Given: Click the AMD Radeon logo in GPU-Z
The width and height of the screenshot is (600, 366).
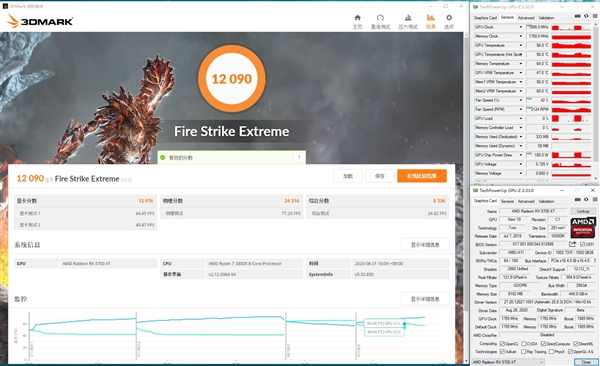Looking at the screenshot, I should point(582,227).
